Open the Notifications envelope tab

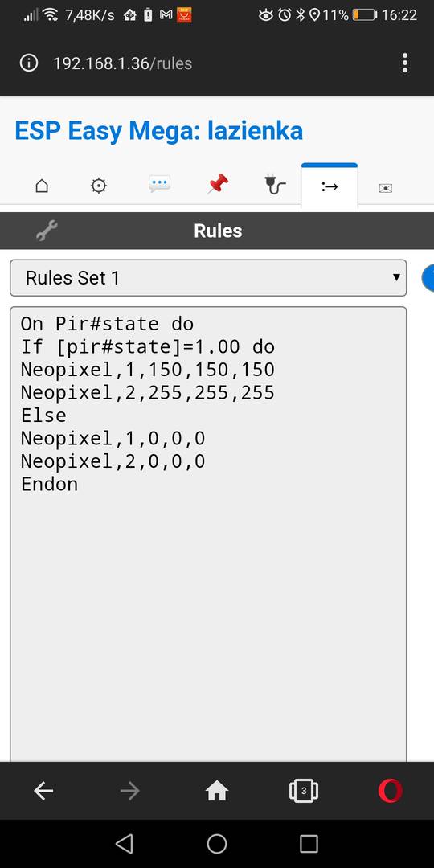pos(385,188)
